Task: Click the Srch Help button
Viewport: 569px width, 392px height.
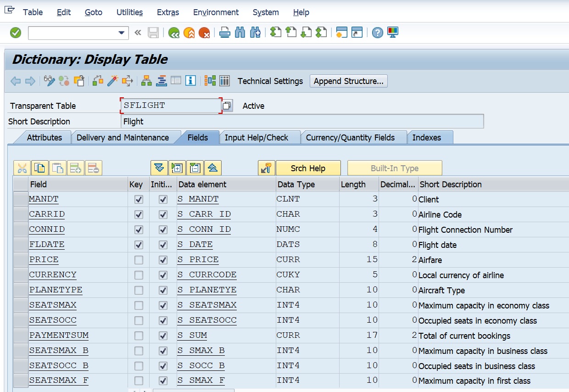Action: (308, 168)
